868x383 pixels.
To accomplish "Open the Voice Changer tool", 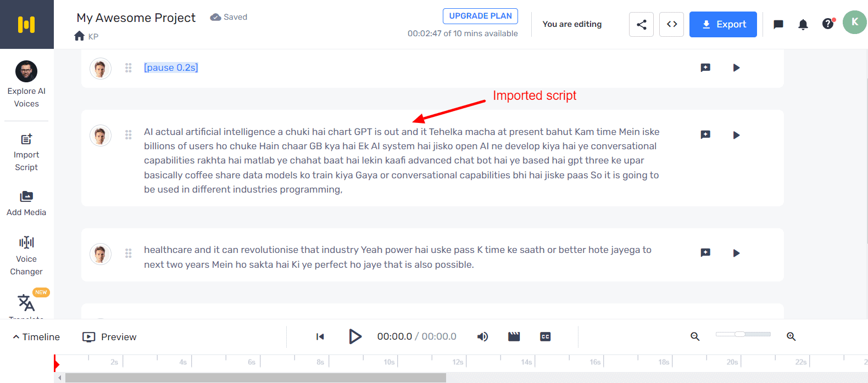I will [26, 256].
